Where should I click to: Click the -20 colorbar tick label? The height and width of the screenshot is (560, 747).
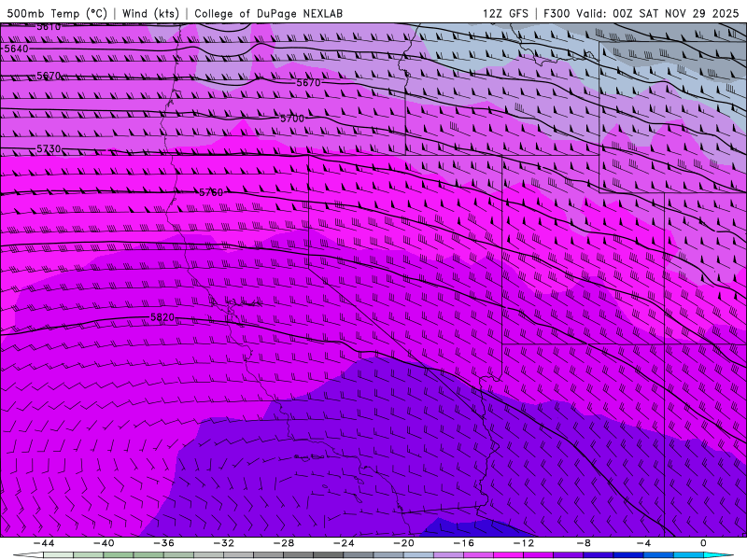(403, 543)
